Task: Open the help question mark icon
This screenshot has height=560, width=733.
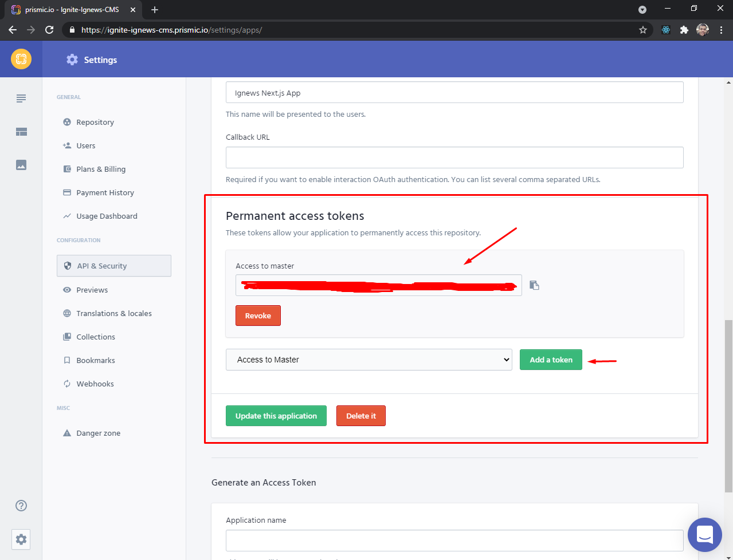Action: pos(21,506)
